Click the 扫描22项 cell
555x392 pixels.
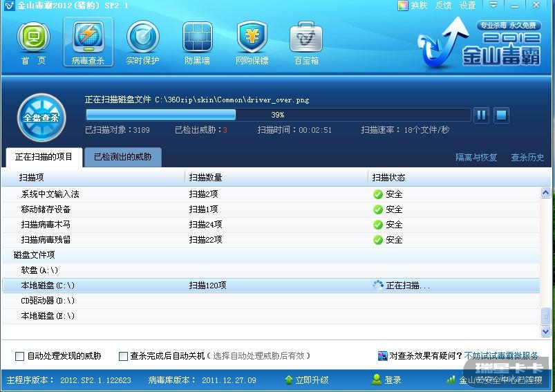205,240
